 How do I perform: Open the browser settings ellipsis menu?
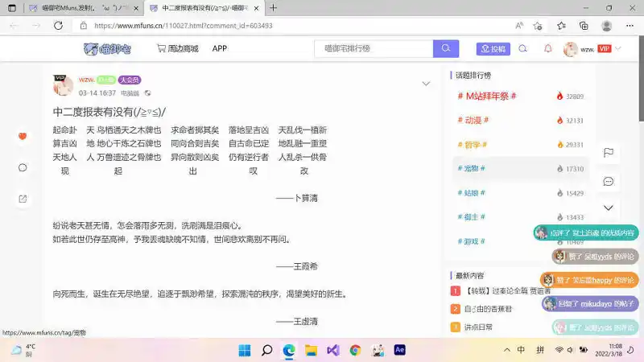630,26
